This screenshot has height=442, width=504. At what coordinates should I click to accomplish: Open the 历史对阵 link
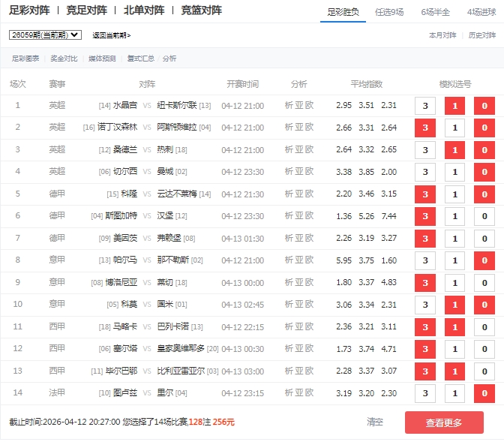pos(482,35)
